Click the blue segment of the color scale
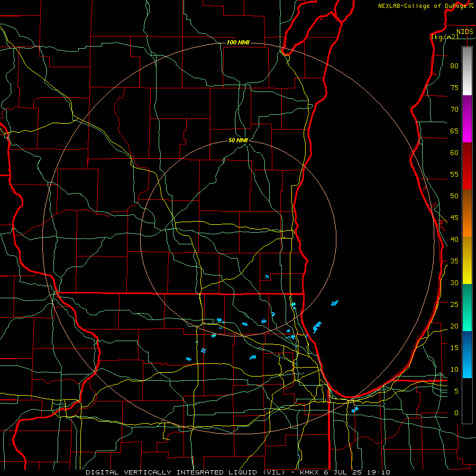The width and height of the screenshot is (476, 476). (467, 354)
